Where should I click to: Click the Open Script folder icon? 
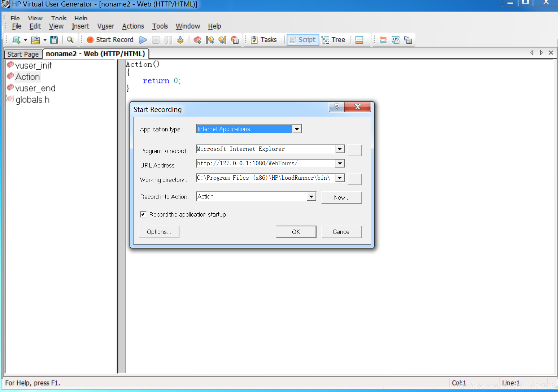(35, 40)
